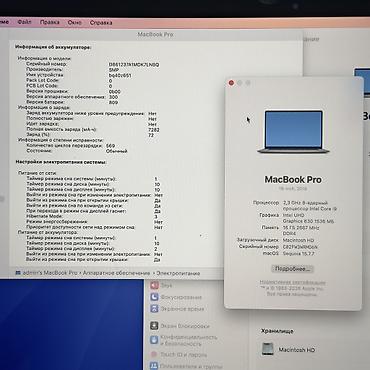Viewport: 370px width, 370px height.
Task: Click the Macintosh HD drive icon under Хранилище
Action: click(267, 349)
